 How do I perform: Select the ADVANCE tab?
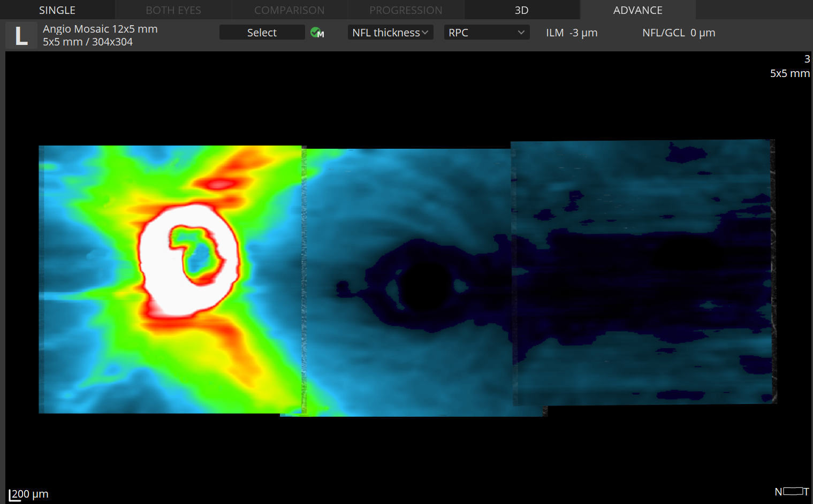click(637, 10)
